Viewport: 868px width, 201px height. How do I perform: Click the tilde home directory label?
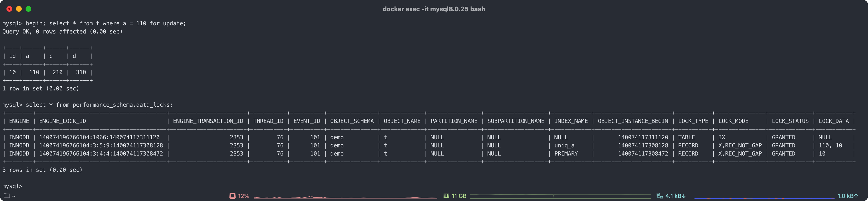[x=14, y=196]
